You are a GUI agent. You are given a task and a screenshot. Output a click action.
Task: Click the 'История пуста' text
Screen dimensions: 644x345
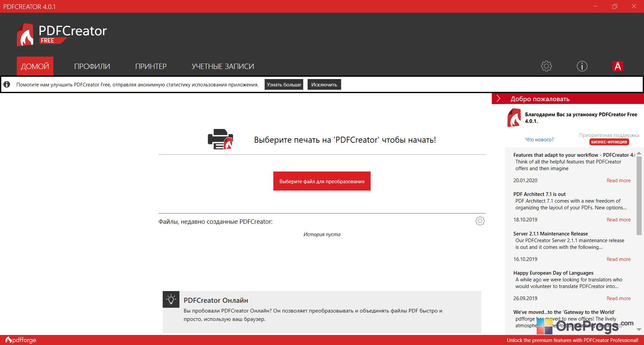[322, 234]
